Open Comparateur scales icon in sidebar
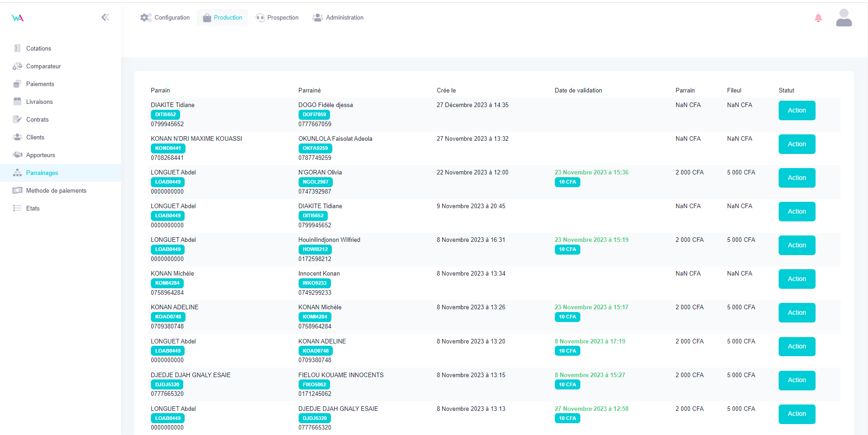The height and width of the screenshot is (435, 868). pyautogui.click(x=17, y=66)
